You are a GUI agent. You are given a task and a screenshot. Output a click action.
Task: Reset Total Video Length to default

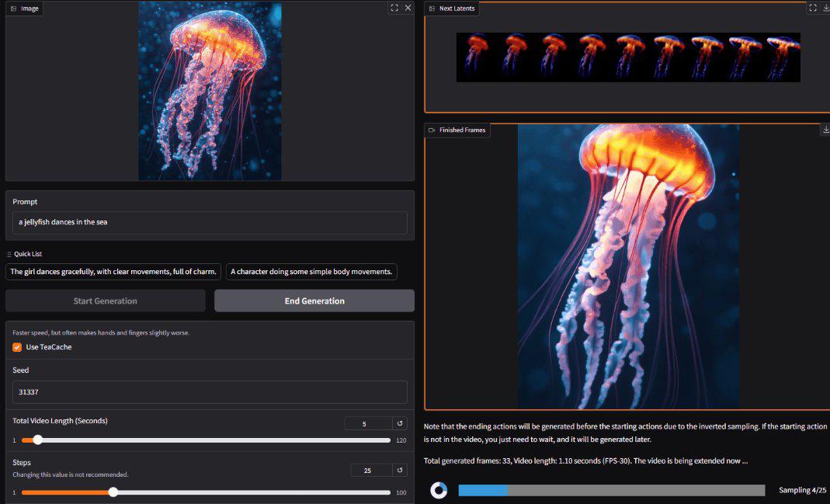coord(400,422)
